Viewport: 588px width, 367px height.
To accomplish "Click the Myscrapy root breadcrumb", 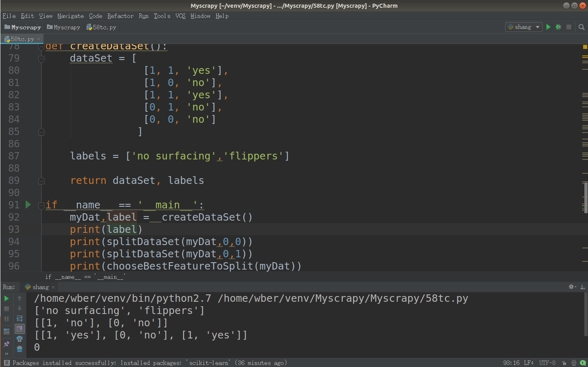I will [23, 27].
